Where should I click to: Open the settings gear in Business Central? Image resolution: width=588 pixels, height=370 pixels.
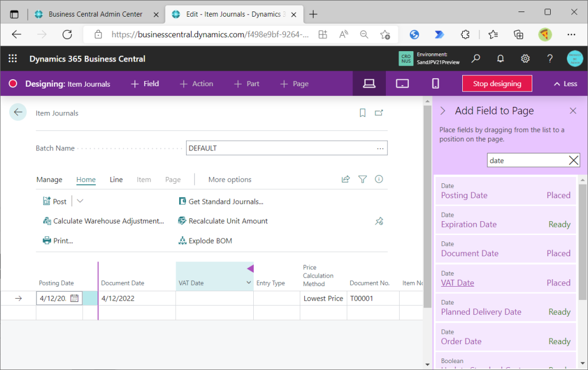coord(525,59)
